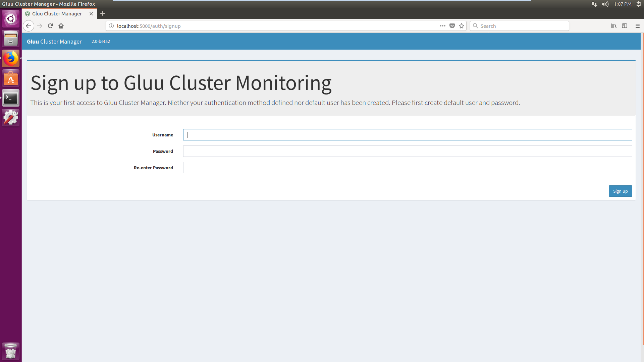
Task: Click the Re-enter Password label
Action: coord(153,168)
